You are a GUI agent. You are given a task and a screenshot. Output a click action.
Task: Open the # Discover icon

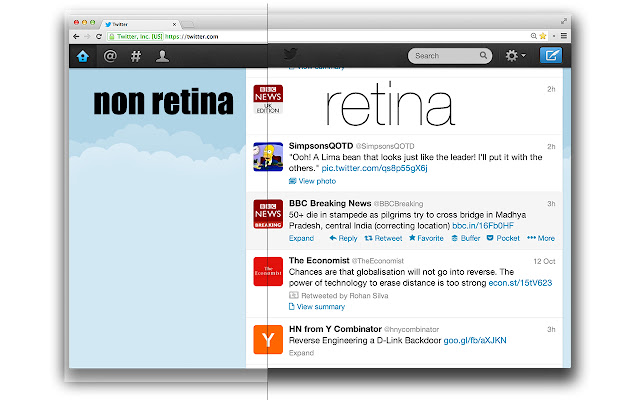point(136,56)
